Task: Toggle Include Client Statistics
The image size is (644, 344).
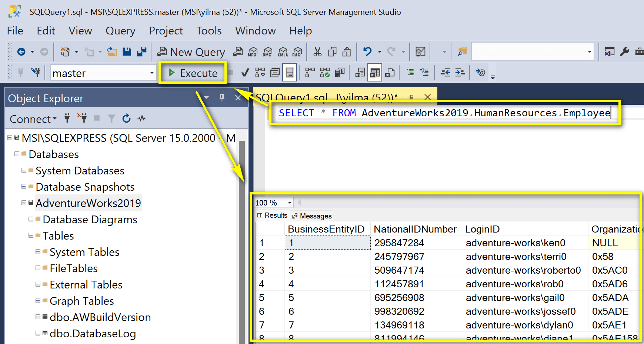Action: [340, 73]
